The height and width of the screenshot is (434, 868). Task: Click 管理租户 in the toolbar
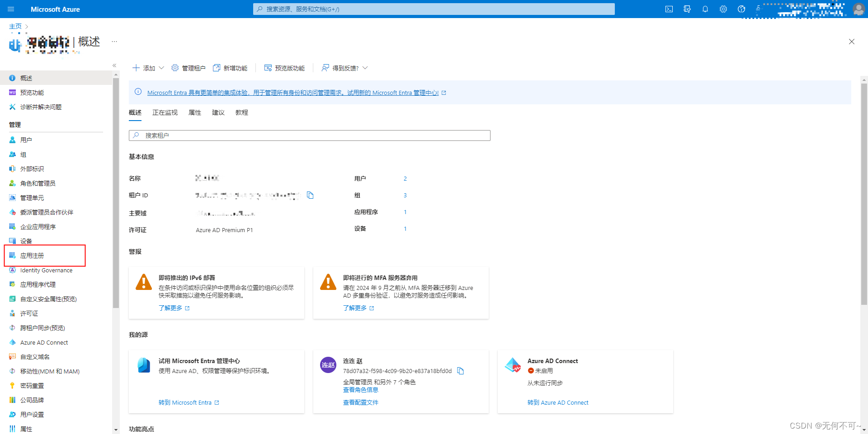click(x=189, y=68)
